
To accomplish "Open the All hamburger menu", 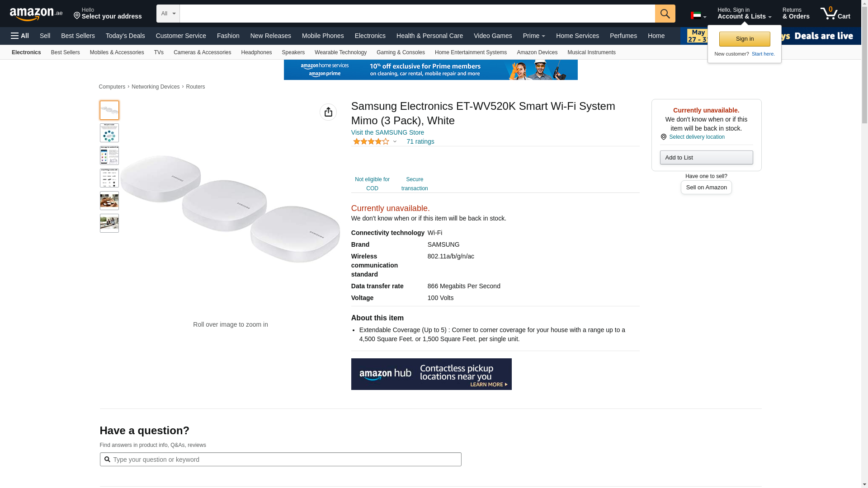I will (20, 36).
